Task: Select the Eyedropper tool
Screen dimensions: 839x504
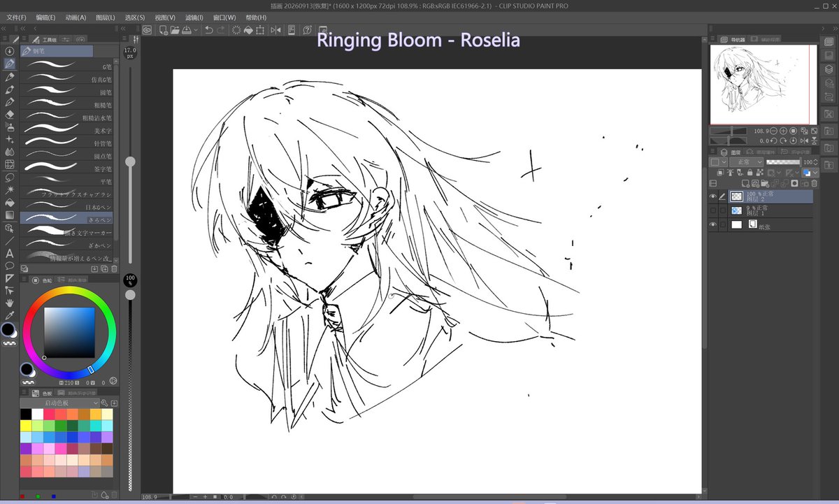Action: pos(10,316)
